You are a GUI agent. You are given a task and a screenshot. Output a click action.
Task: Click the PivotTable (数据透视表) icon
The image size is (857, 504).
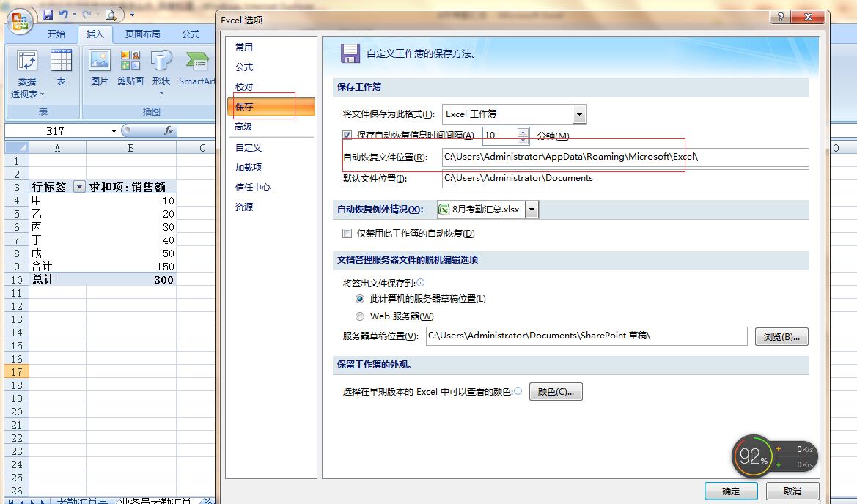pos(27,61)
